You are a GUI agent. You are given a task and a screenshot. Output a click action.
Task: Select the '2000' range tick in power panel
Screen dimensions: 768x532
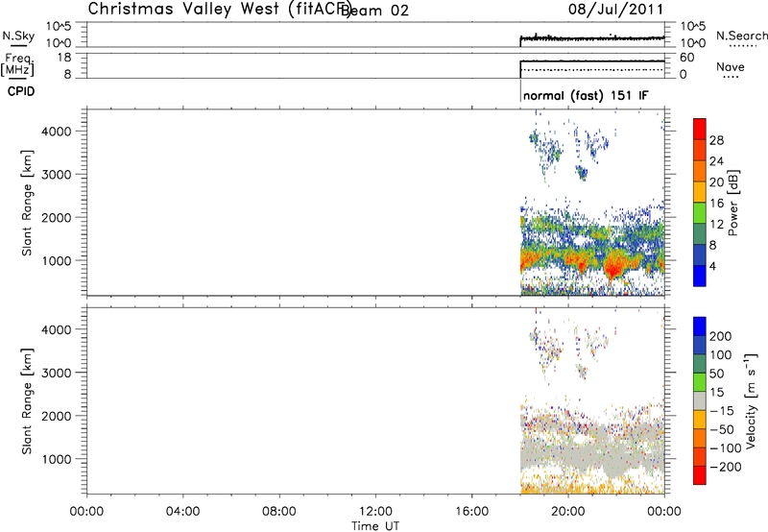tap(57, 217)
